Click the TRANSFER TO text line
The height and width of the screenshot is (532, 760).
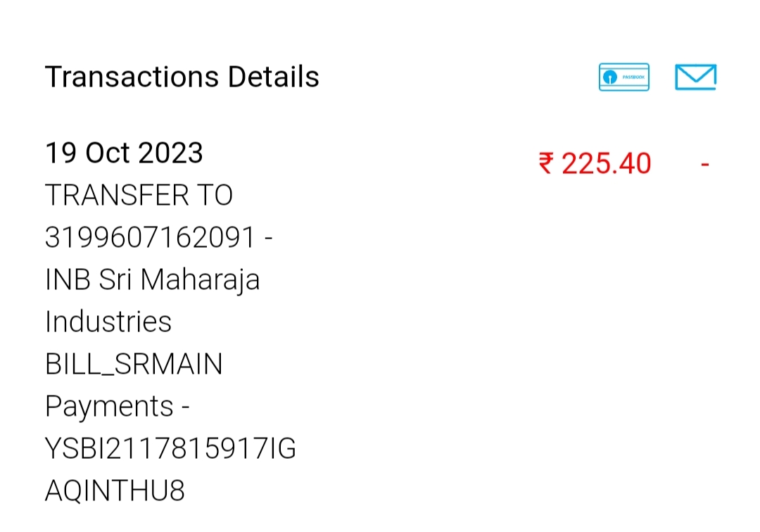(x=139, y=195)
